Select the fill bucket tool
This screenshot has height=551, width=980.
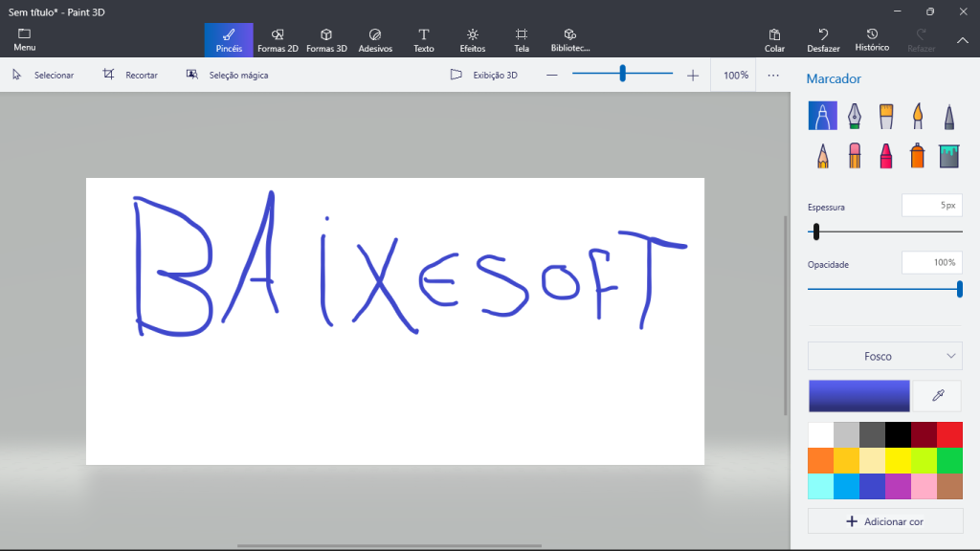point(948,154)
